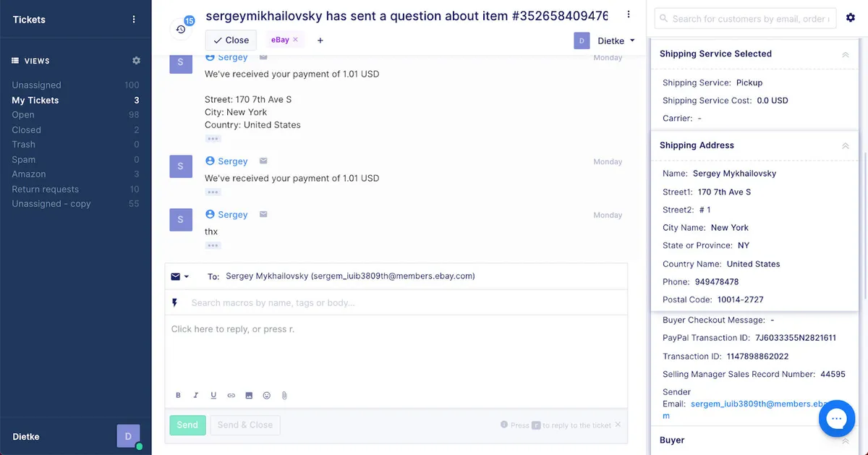Focus the customer search field
This screenshot has width=868, height=455.
pos(746,19)
